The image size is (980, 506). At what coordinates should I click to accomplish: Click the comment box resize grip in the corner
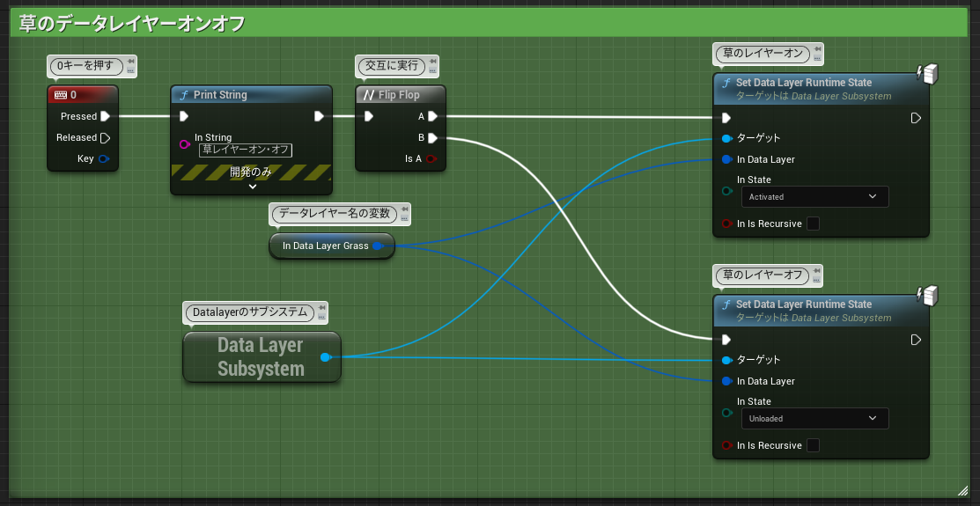coord(962,489)
